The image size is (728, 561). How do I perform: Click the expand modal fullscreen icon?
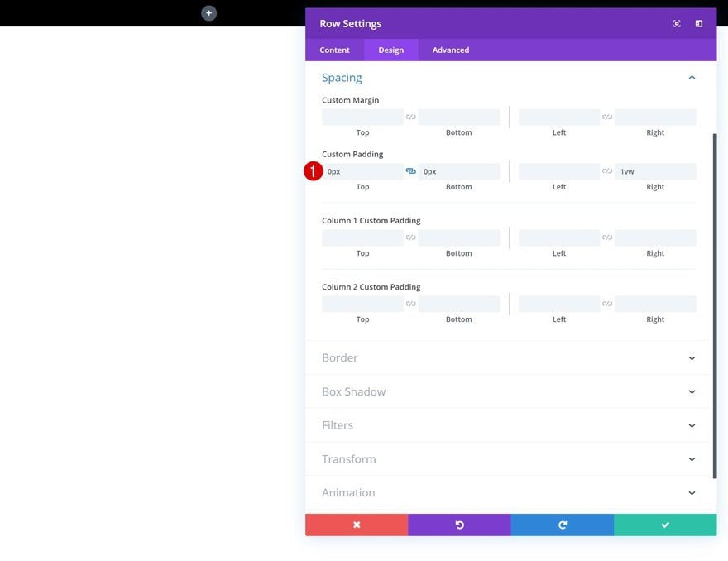coord(677,24)
